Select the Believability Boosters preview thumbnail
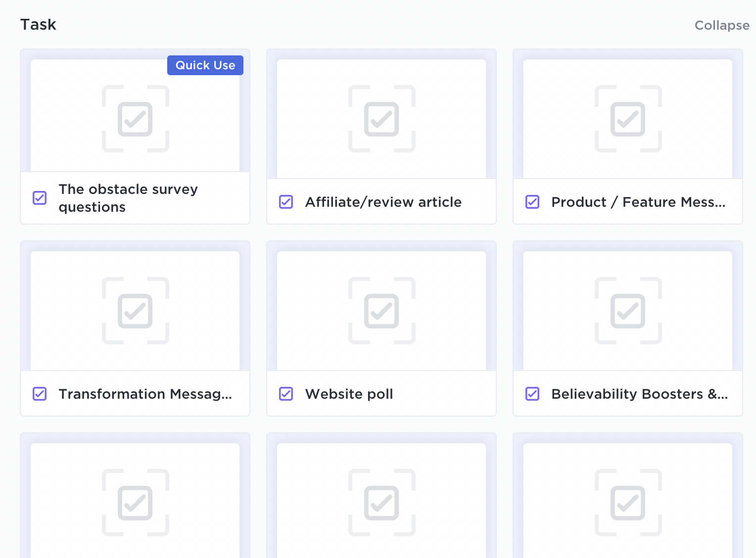This screenshot has height=558, width=756. [x=628, y=311]
